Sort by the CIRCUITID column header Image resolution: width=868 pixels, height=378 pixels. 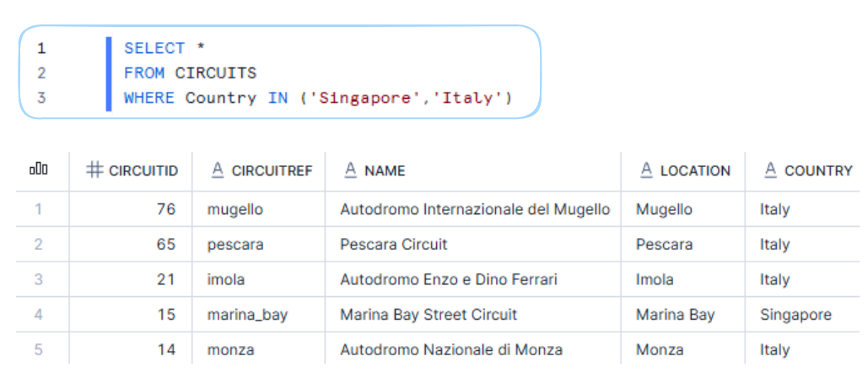(x=143, y=170)
